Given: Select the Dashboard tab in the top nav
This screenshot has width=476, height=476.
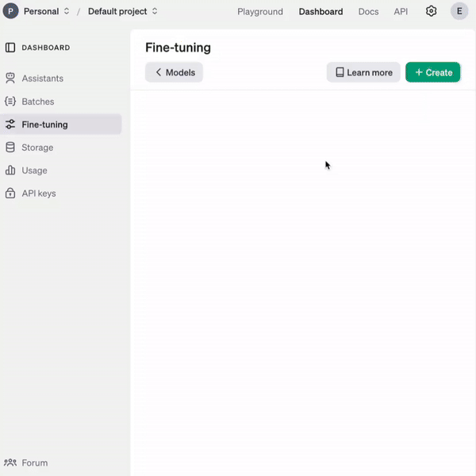Looking at the screenshot, I should 321,12.
